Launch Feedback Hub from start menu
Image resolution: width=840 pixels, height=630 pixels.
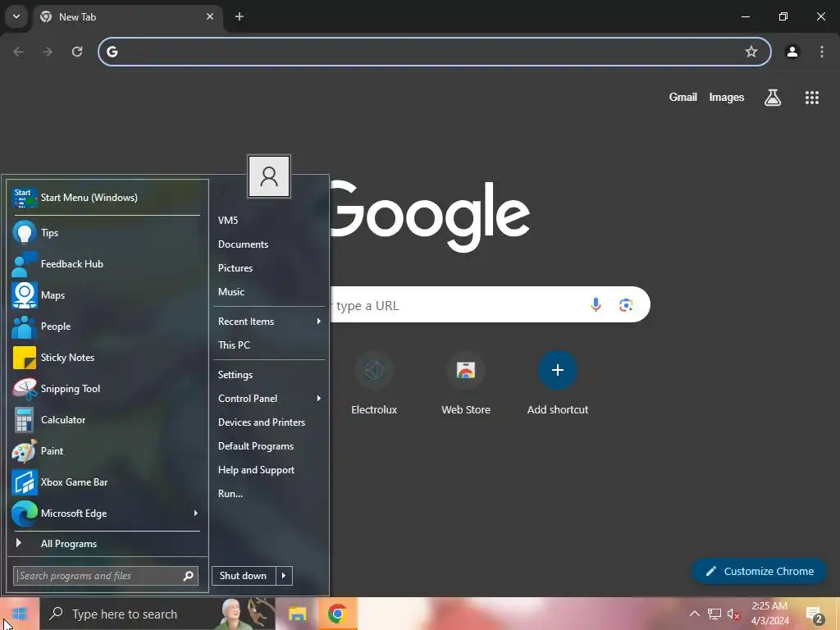click(24, 264)
